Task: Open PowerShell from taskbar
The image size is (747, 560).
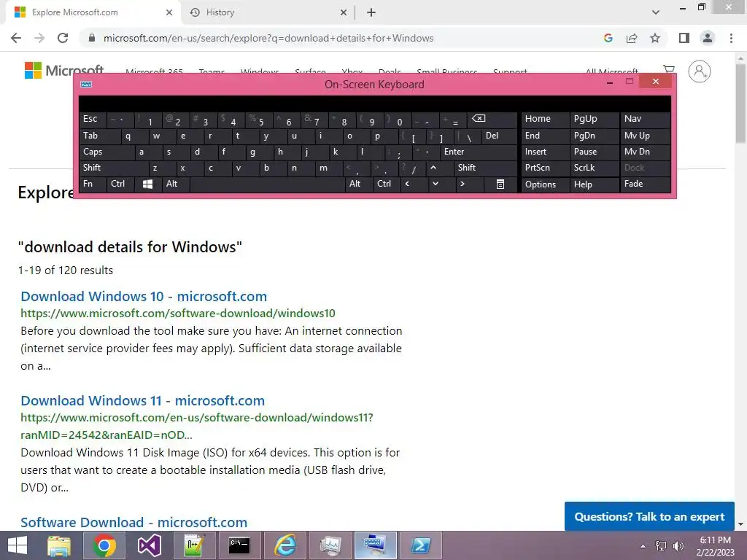Action: [421, 545]
